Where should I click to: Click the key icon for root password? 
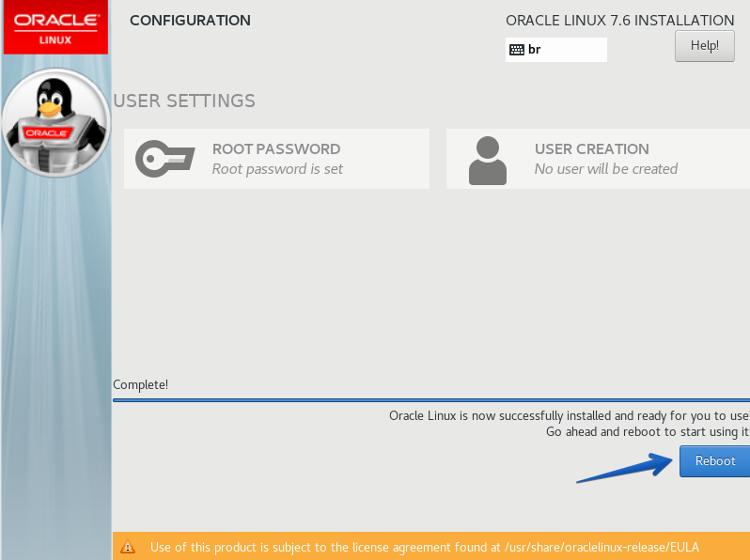(x=164, y=159)
